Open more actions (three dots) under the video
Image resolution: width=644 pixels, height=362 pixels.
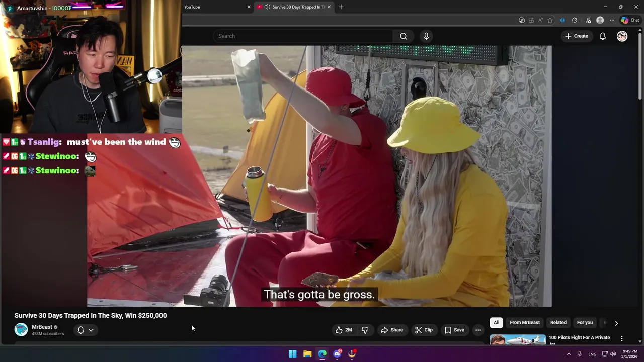click(478, 330)
